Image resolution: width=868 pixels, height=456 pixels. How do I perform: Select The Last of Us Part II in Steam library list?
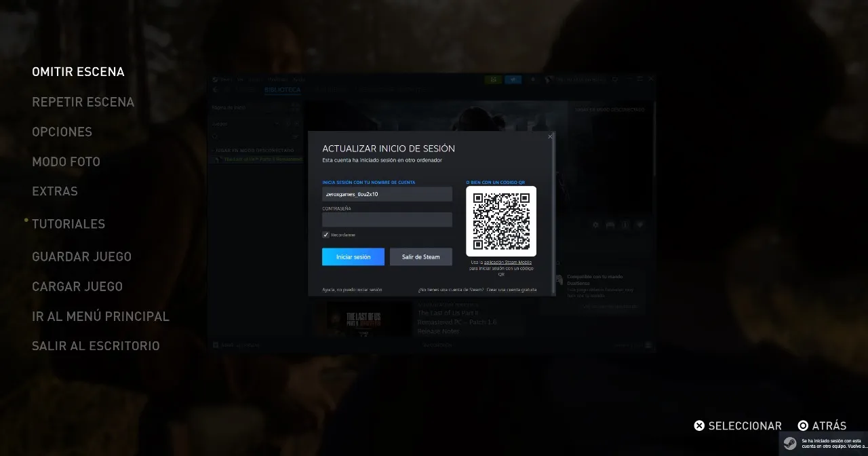tap(258, 159)
